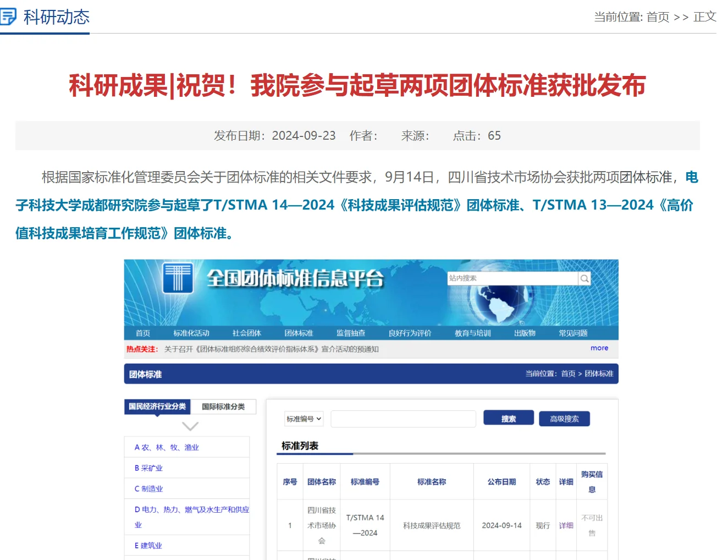Collapse the category list chevron arrow
Screen dimensions: 728x560
coord(190,426)
